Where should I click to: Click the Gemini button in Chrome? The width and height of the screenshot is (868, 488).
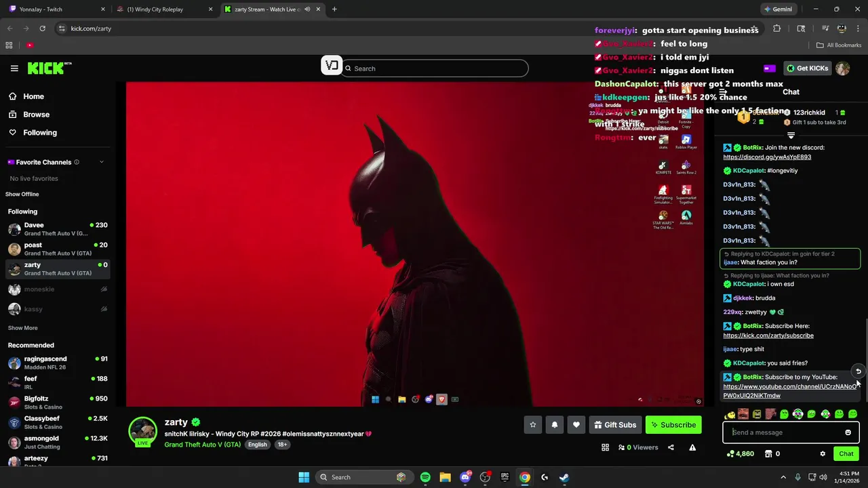pyautogui.click(x=778, y=9)
